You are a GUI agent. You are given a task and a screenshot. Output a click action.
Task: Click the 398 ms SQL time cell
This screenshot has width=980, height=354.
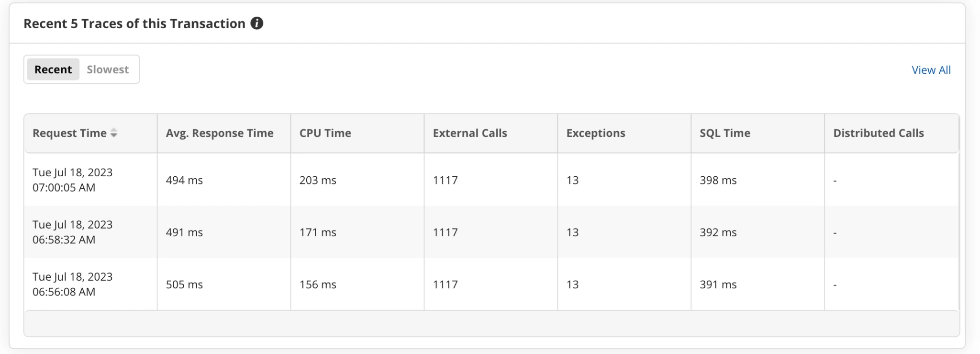tap(718, 181)
